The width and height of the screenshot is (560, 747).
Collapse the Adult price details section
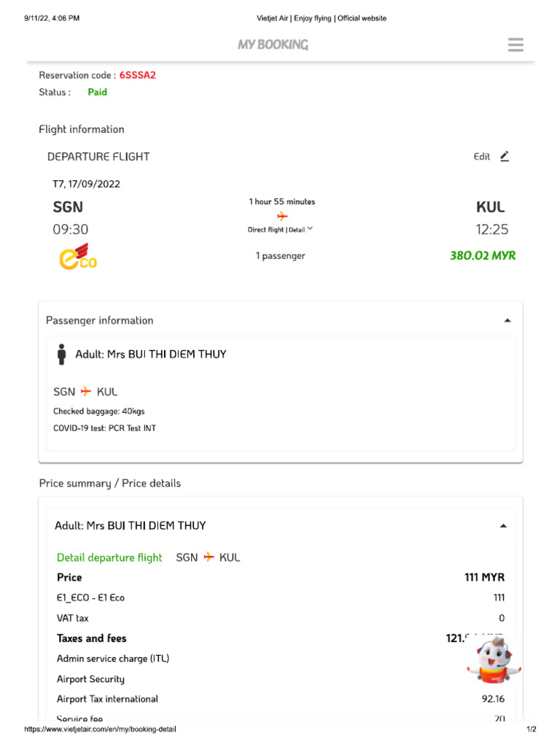click(x=502, y=525)
